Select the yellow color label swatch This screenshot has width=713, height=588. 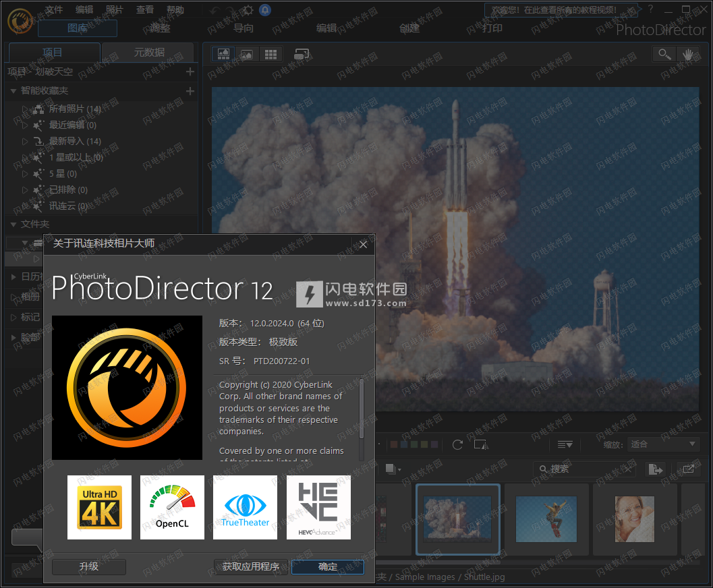click(x=424, y=444)
